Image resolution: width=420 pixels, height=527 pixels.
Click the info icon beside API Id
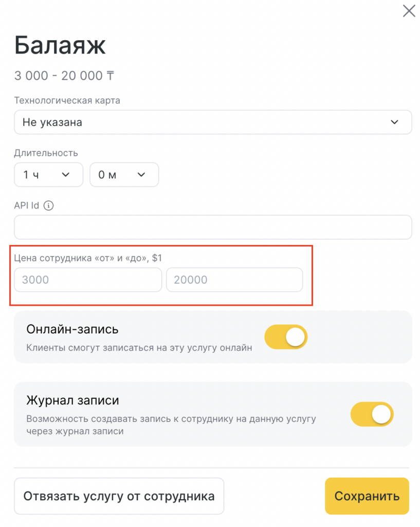pos(49,206)
